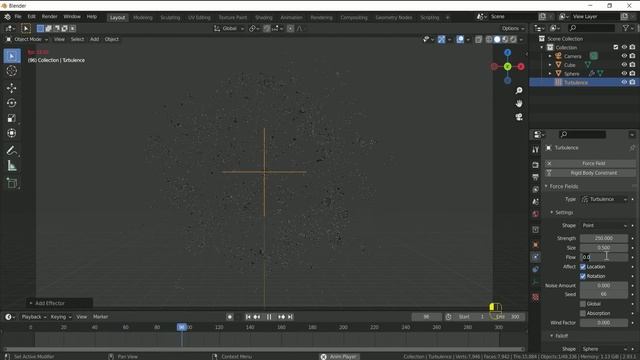Select the Measure tool
This screenshot has width=640, height=360.
[x=12, y=166]
